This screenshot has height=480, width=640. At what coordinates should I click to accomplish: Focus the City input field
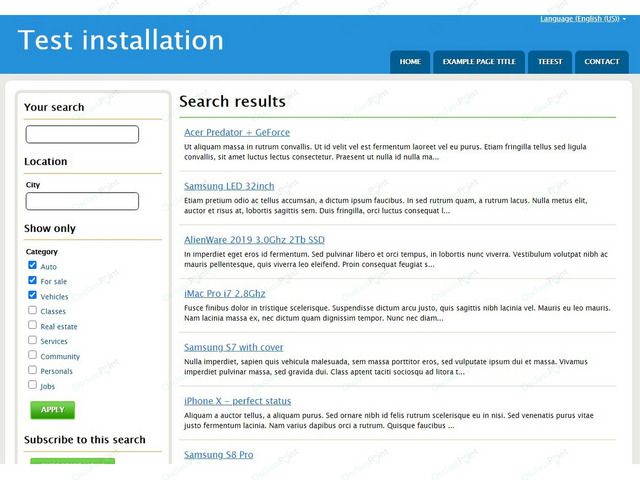pyautogui.click(x=82, y=201)
